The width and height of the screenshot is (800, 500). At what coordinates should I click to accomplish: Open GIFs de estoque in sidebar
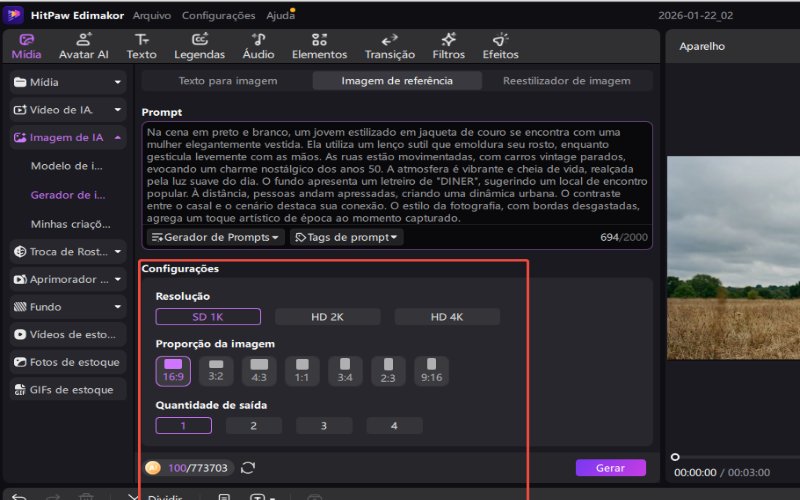click(68, 390)
